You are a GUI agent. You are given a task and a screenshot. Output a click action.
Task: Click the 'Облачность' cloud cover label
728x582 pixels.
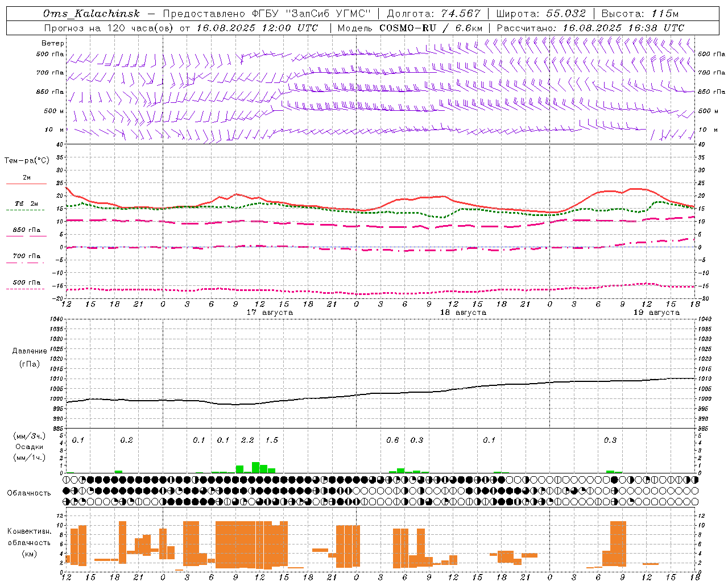tap(29, 493)
